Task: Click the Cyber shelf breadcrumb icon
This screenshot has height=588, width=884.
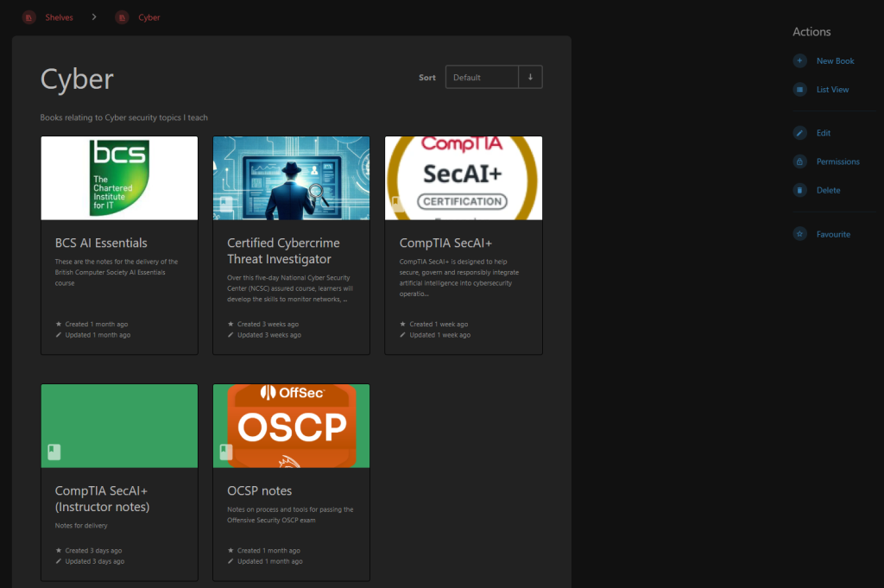Action: [x=122, y=17]
